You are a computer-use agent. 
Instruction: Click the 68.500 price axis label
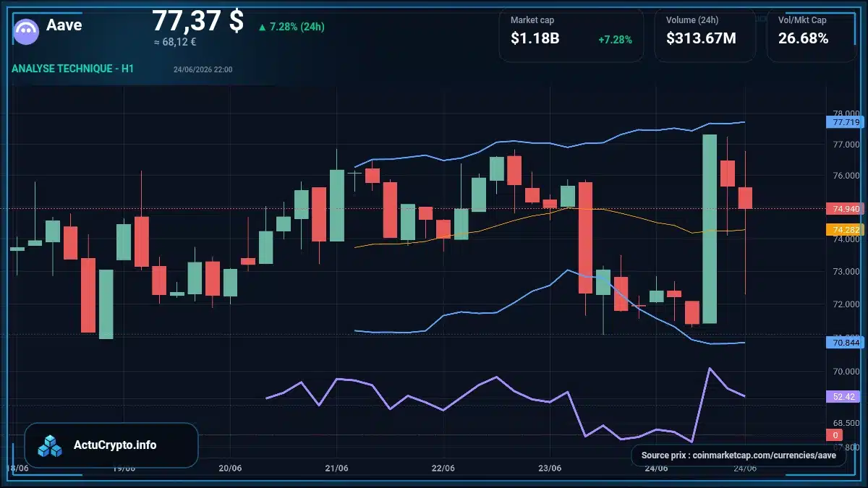[x=846, y=423]
